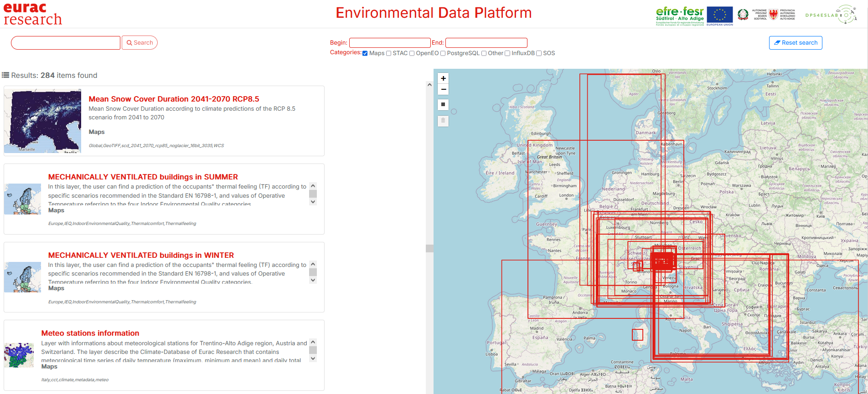
Task: Enable the Other category checkbox
Action: point(484,53)
